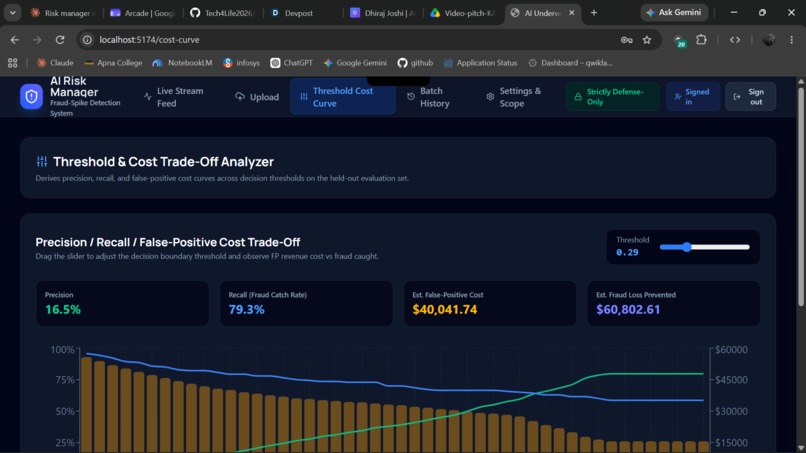The height and width of the screenshot is (453, 806).
Task: Open the tab search dropdown
Action: point(12,13)
